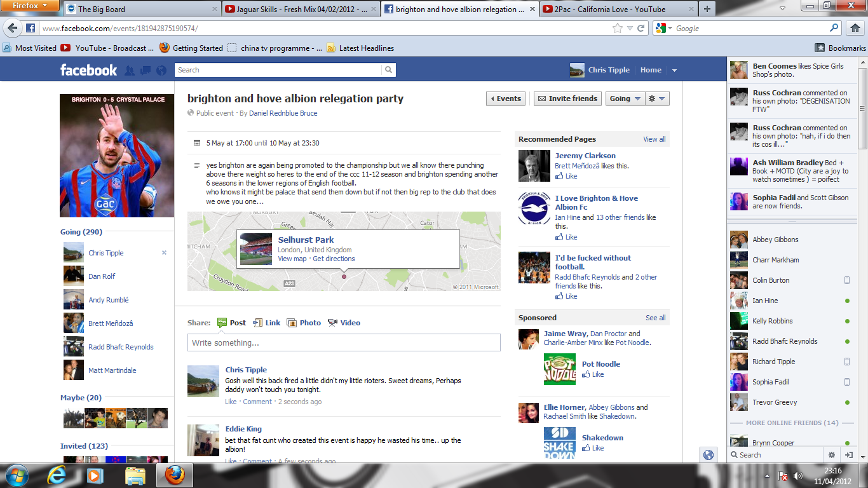Open chat with Kelly Robbins
Viewport: 868px width, 488px height.
[x=791, y=321]
